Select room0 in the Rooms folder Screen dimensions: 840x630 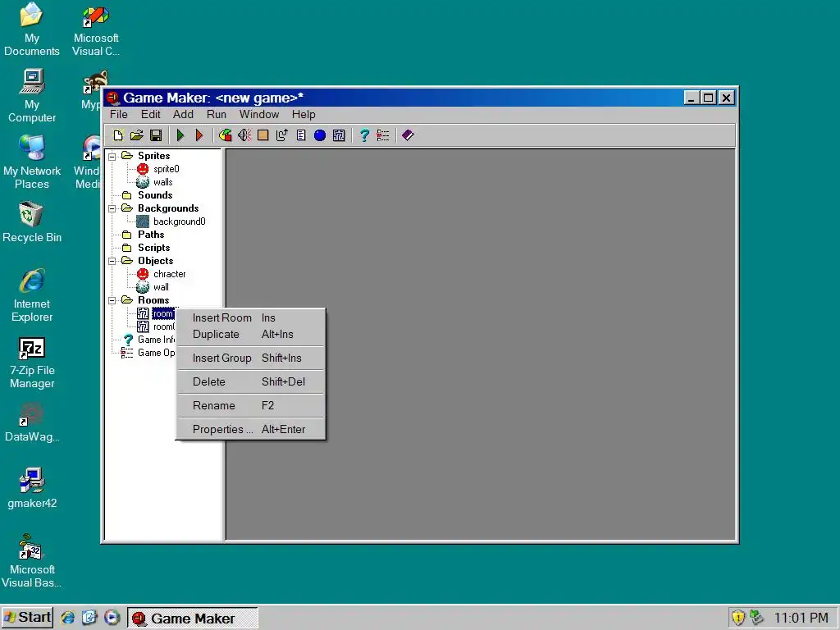pos(164,326)
